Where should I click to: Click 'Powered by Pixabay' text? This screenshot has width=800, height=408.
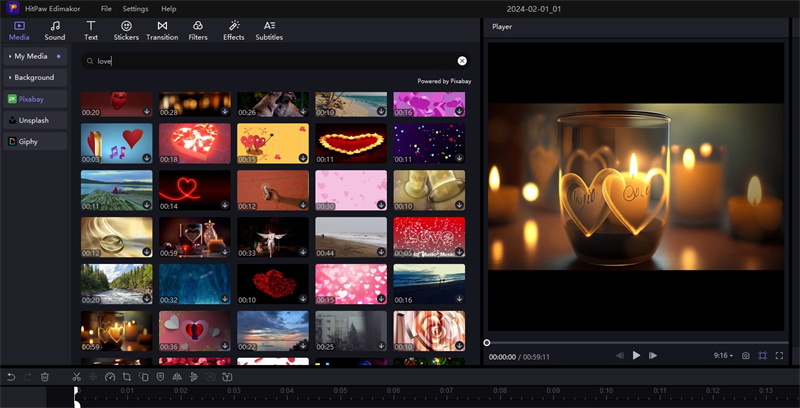[444, 81]
